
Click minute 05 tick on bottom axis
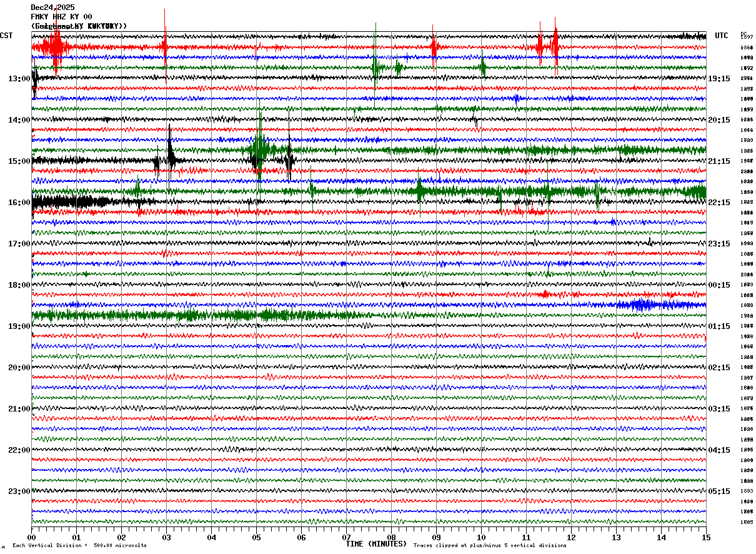256,537
